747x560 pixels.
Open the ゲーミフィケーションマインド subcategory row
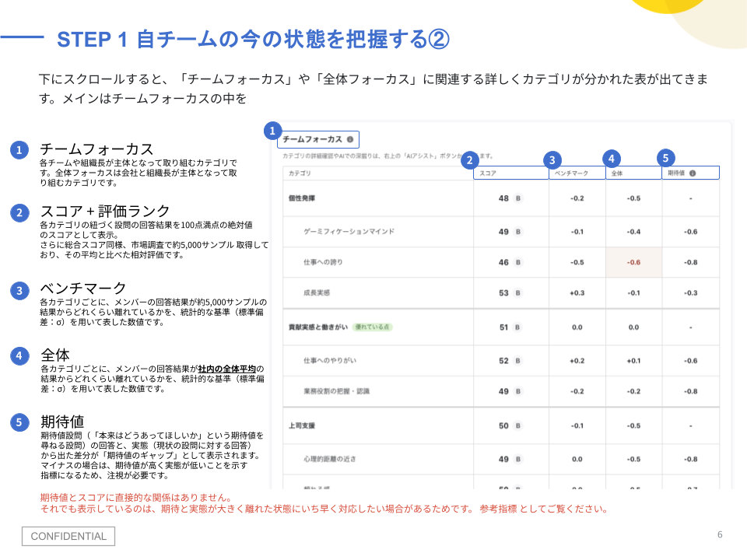pos(501,232)
